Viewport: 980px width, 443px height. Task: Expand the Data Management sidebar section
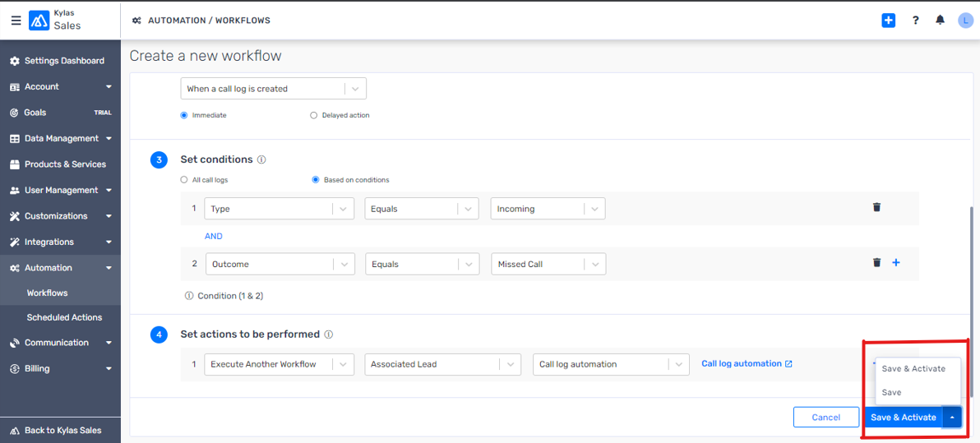(x=61, y=139)
